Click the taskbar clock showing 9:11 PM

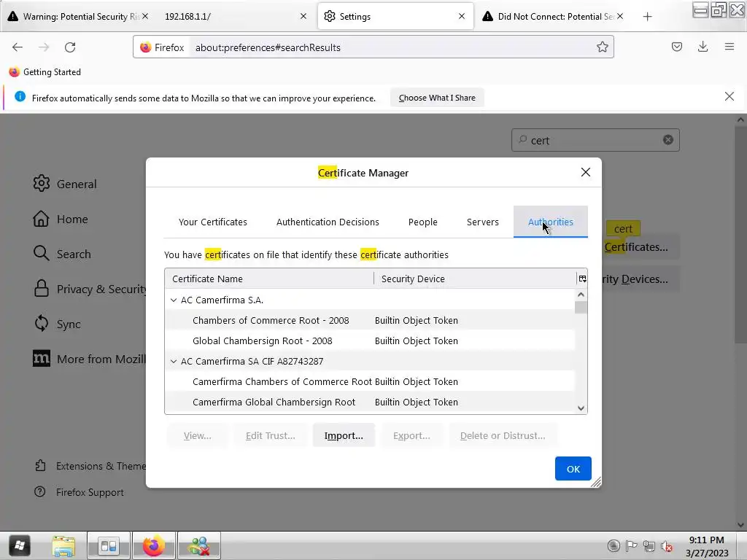(706, 540)
